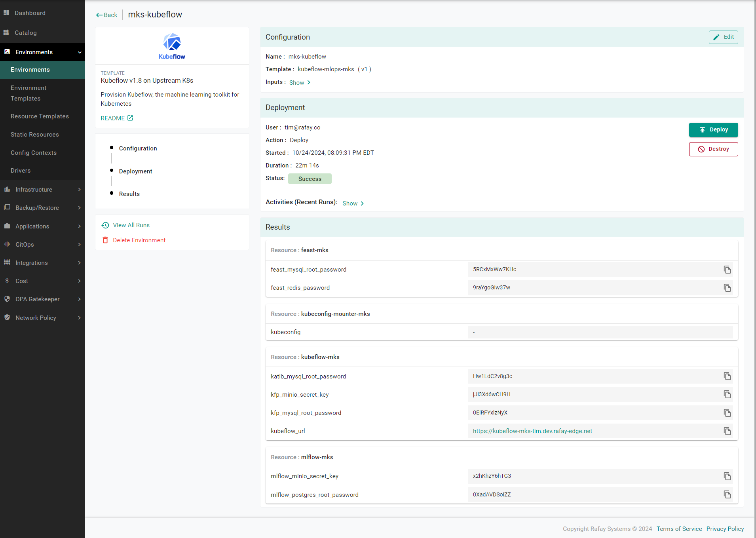Viewport: 756px width, 538px height.
Task: Open Dashboard in the sidebar
Action: [30, 13]
